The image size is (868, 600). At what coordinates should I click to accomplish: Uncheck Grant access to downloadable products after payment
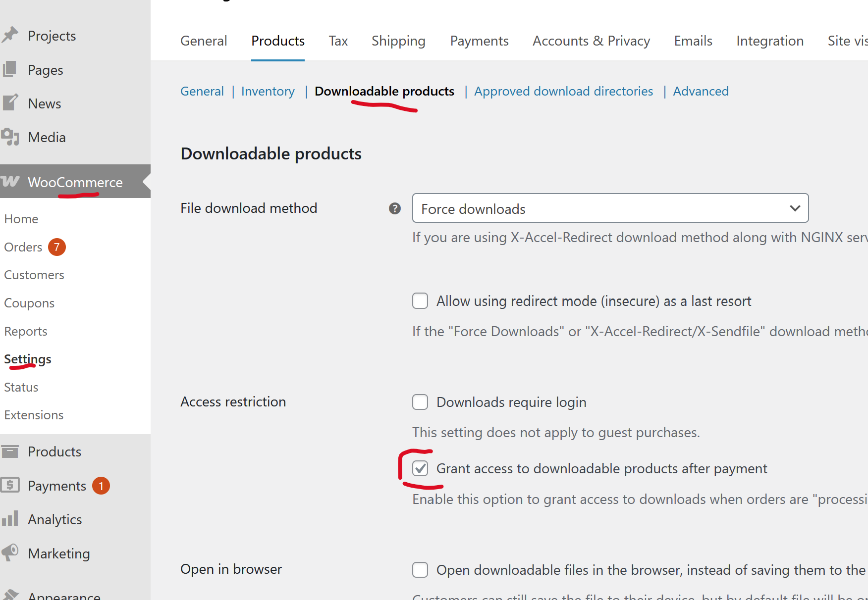click(x=420, y=468)
